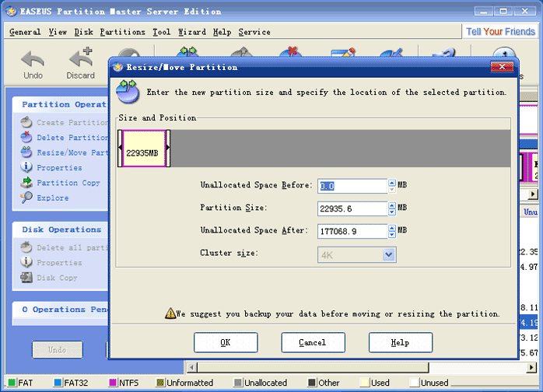The width and height of the screenshot is (543, 392).
Task: Open the View menu
Action: (x=58, y=32)
